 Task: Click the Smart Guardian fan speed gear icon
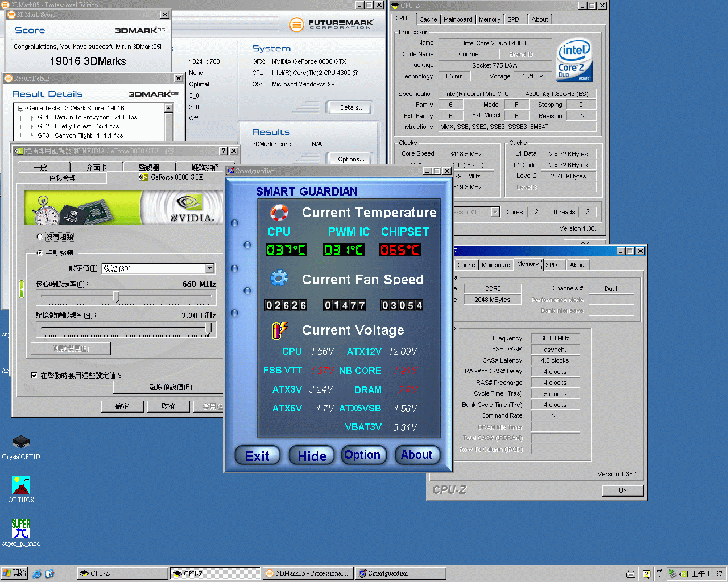(279, 278)
